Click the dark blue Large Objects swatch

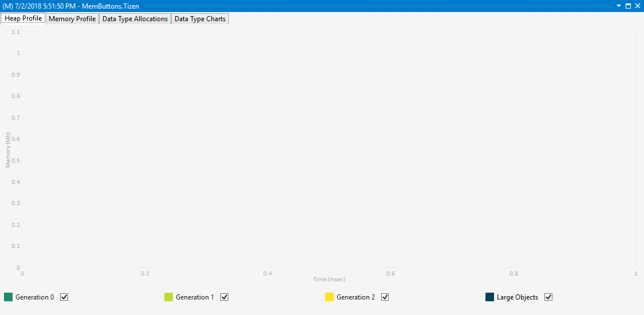(x=489, y=297)
